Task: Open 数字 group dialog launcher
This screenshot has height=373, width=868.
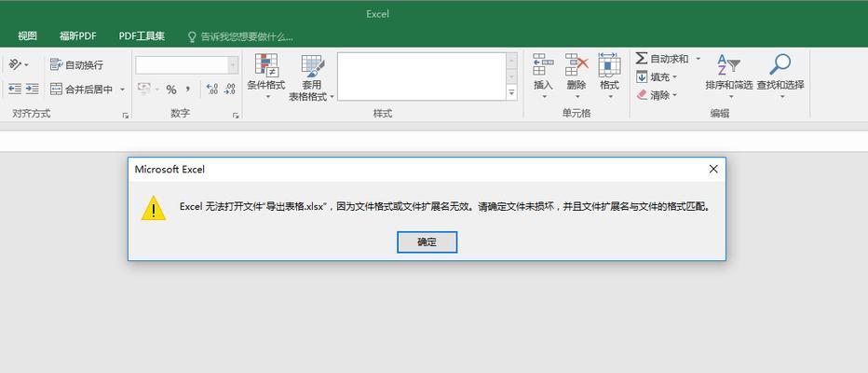Action: [236, 116]
